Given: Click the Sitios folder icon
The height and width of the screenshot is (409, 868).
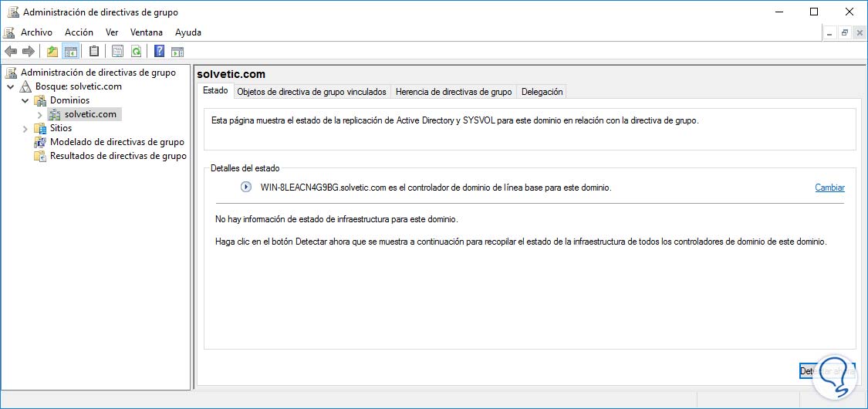Looking at the screenshot, I should point(40,128).
